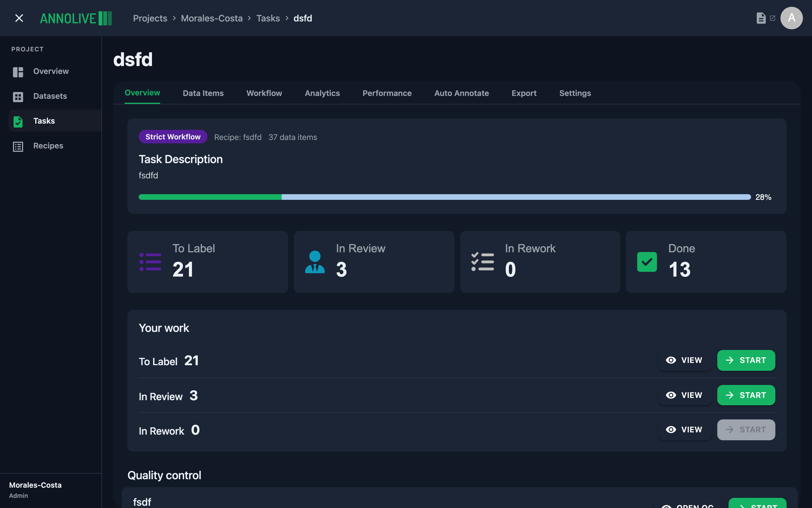Click the Recipes list icon

tap(18, 146)
